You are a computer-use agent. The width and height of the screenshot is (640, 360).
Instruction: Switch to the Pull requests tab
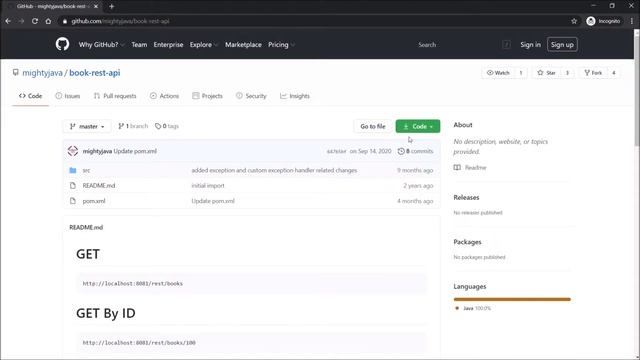pyautogui.click(x=115, y=96)
